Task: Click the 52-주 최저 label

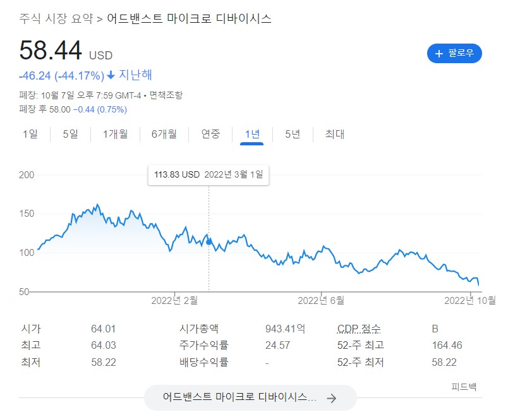Action: point(360,362)
